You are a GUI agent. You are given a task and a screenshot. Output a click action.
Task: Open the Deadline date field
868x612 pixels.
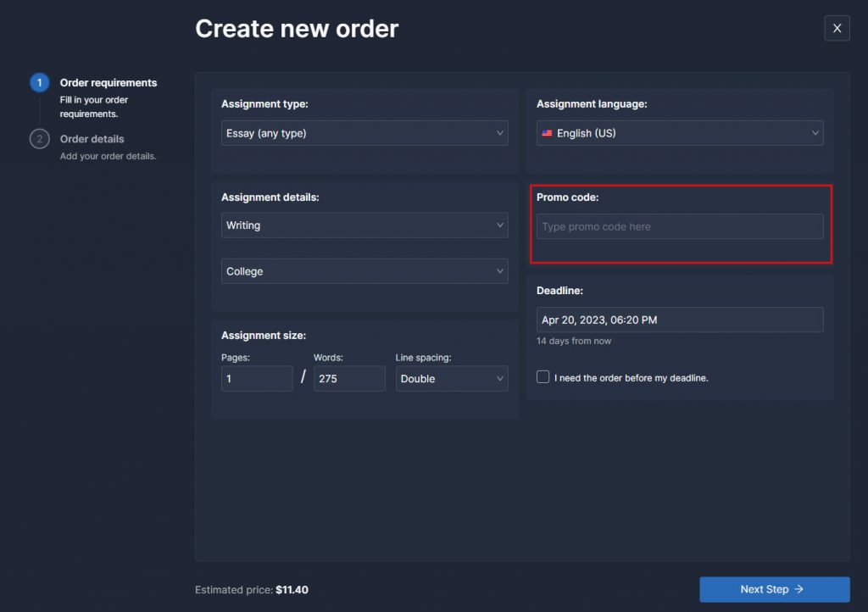coord(680,320)
